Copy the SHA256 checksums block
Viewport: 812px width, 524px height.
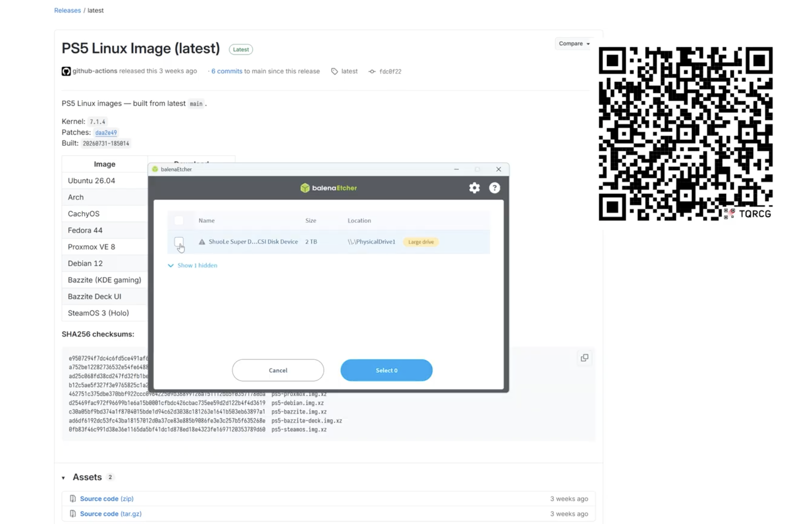[584, 358]
